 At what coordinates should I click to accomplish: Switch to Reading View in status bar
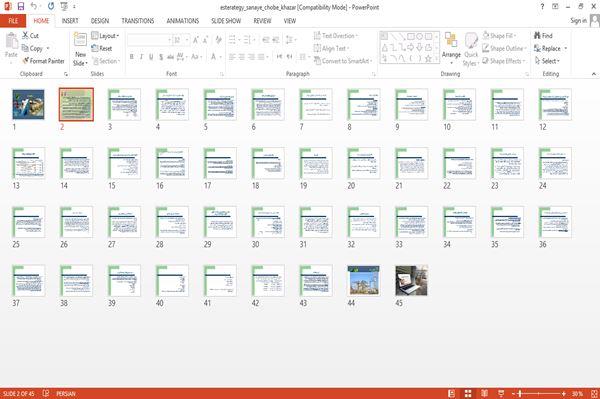point(484,393)
